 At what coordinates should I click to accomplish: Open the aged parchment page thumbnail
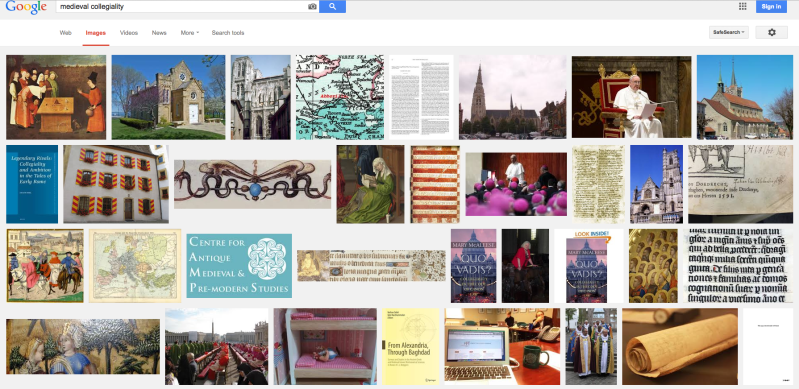pyautogui.click(x=598, y=184)
